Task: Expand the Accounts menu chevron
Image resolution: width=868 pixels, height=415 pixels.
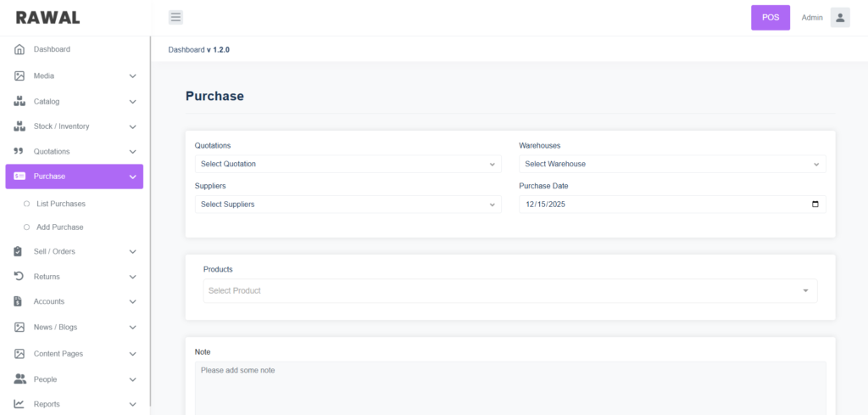Action: tap(132, 302)
